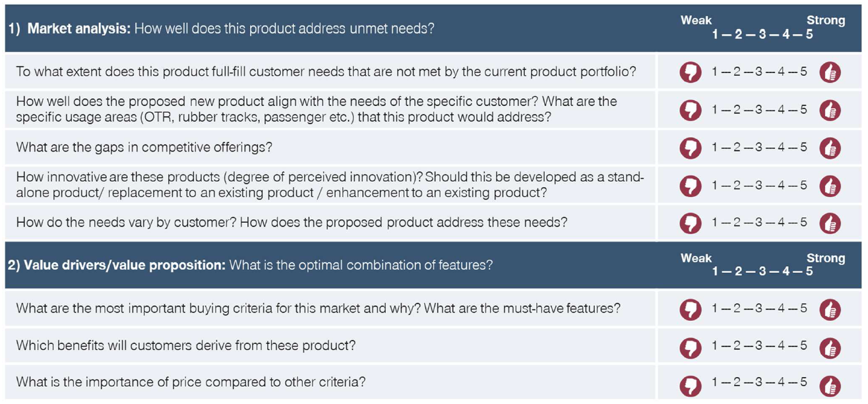Viewport: 868px width, 404px height.
Task: Click thumbs-down icon for buying criteria row
Action: pos(691,309)
